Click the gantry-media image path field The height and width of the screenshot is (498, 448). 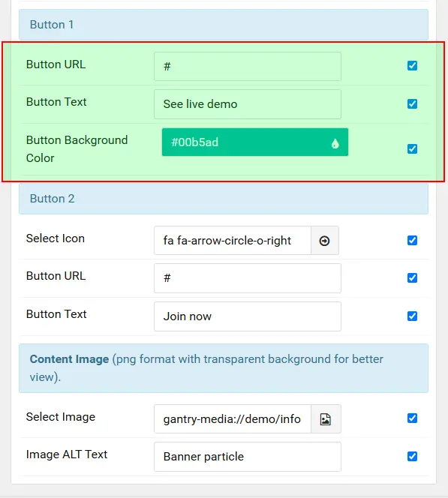click(233, 419)
